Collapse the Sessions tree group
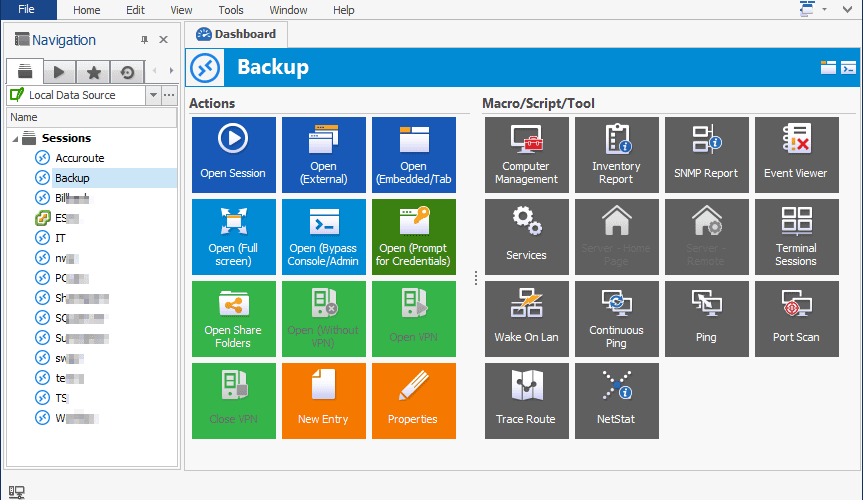 point(14,139)
